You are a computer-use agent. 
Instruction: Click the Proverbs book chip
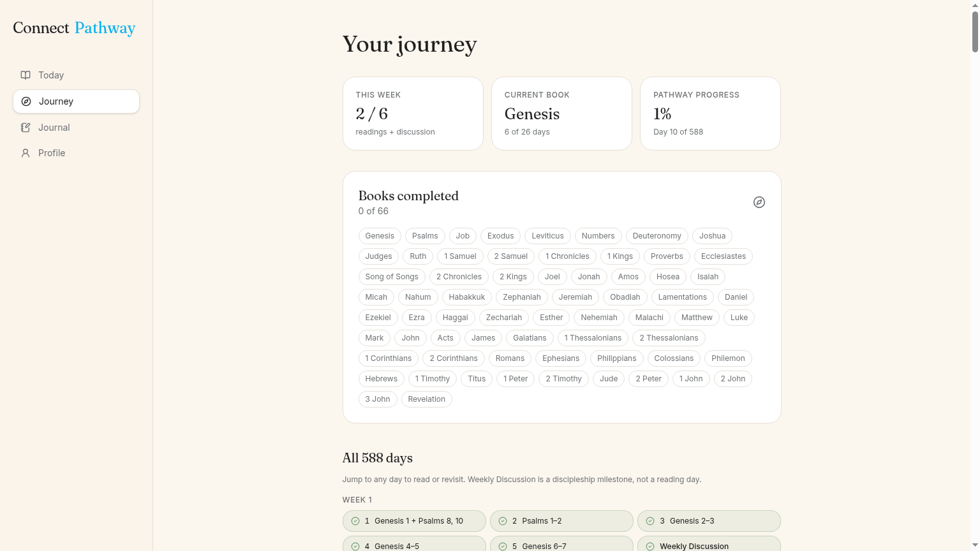click(667, 256)
